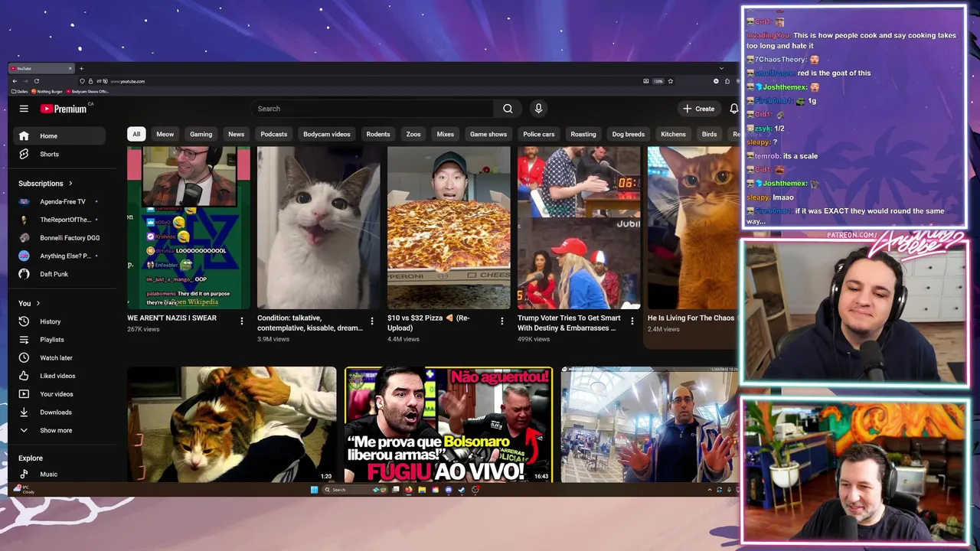Open the notifications bell
The image size is (980, 551).
pos(733,109)
